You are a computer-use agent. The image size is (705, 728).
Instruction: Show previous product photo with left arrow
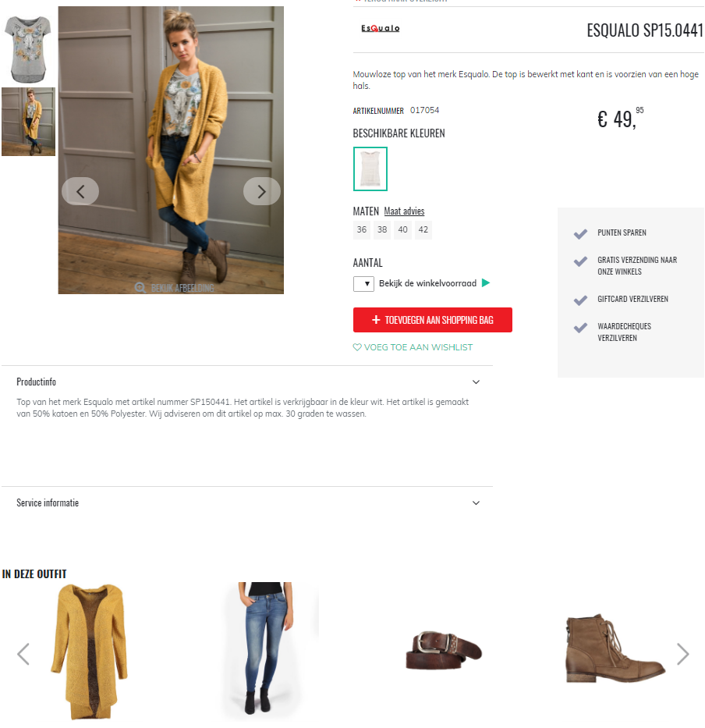point(80,191)
